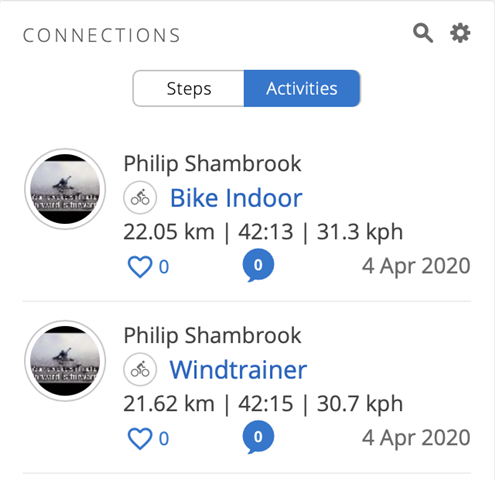Open the connections settings gear icon
495x480 pixels.
[460, 33]
